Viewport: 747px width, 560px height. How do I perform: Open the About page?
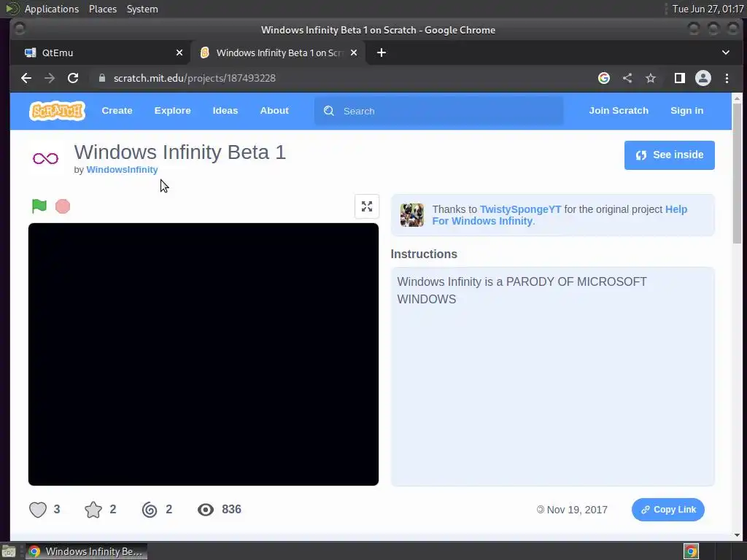point(274,111)
